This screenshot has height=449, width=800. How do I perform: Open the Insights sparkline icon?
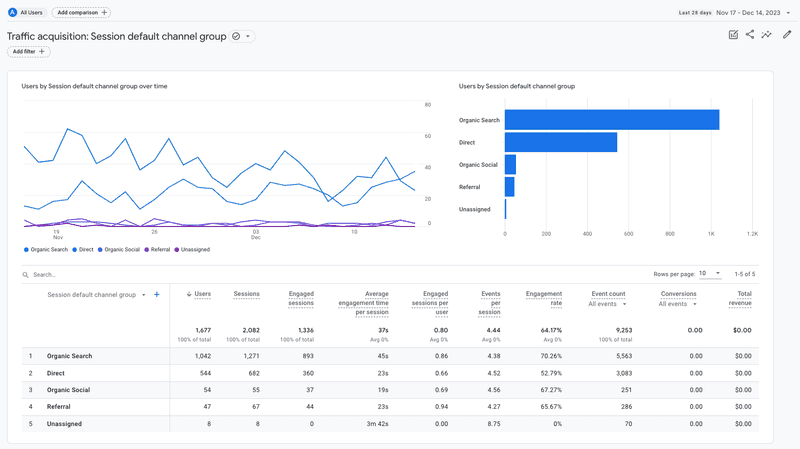click(767, 35)
